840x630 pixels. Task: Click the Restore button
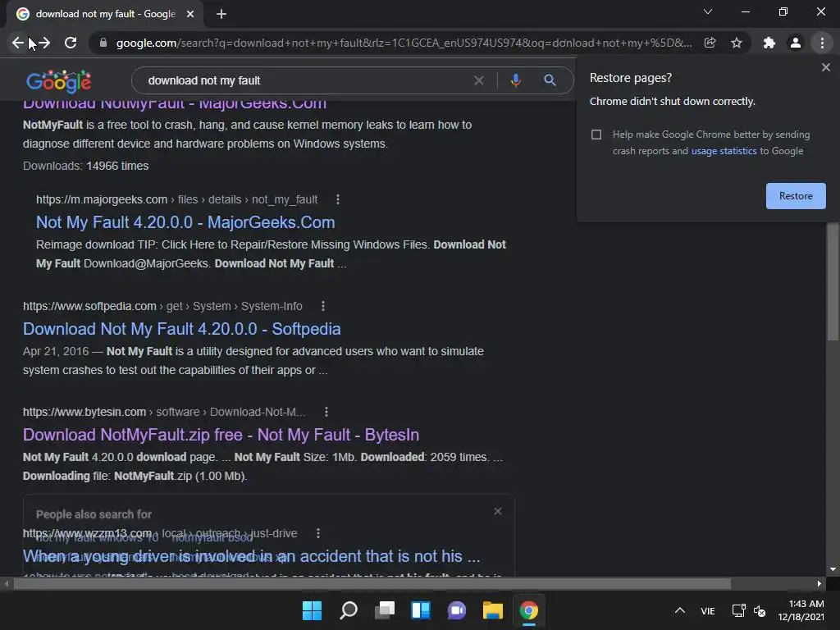pos(796,196)
